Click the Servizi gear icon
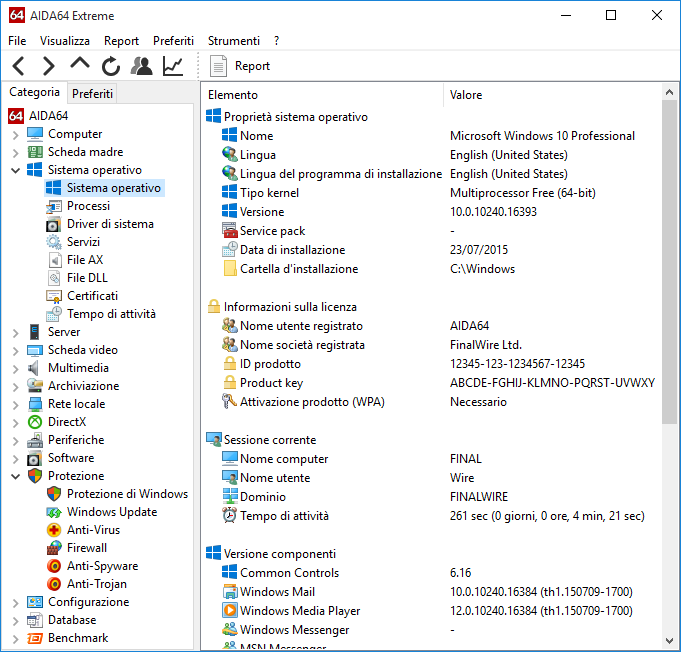 (x=54, y=242)
